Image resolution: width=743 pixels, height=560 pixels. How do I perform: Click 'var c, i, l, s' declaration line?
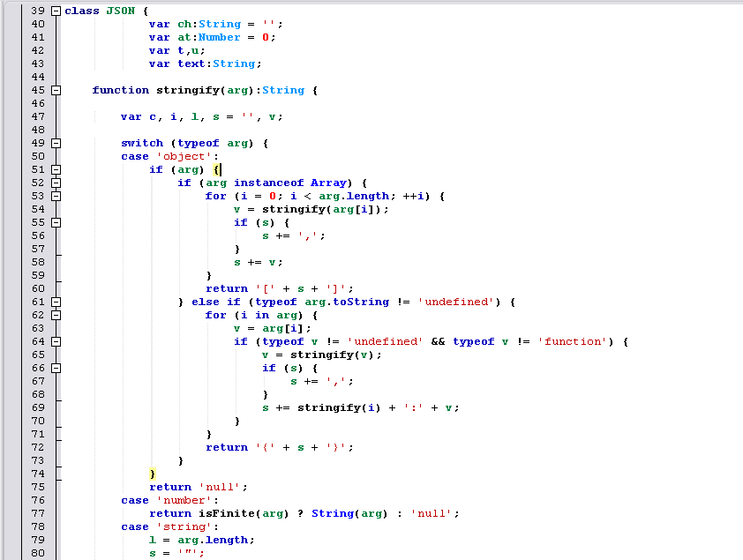coord(201,117)
